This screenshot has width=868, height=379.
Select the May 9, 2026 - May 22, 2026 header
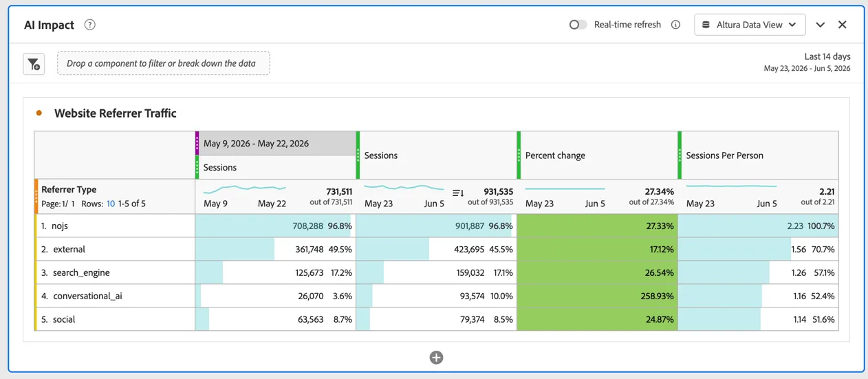[x=277, y=143]
